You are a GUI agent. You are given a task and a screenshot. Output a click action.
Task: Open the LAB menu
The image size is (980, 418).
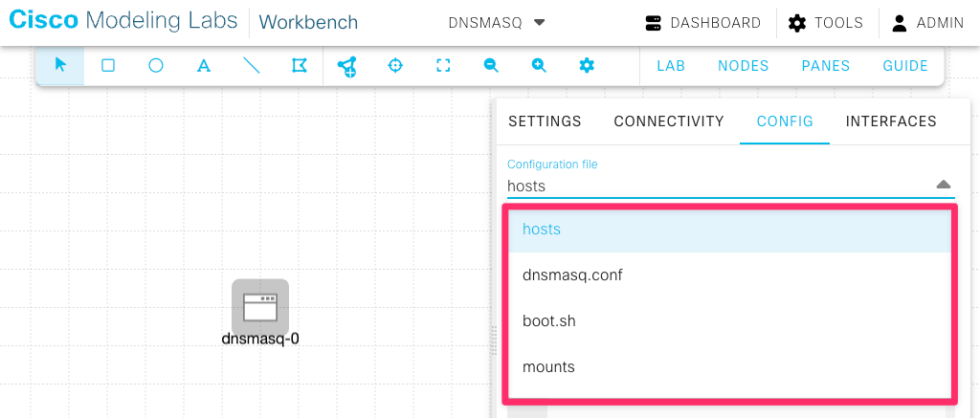tap(671, 66)
